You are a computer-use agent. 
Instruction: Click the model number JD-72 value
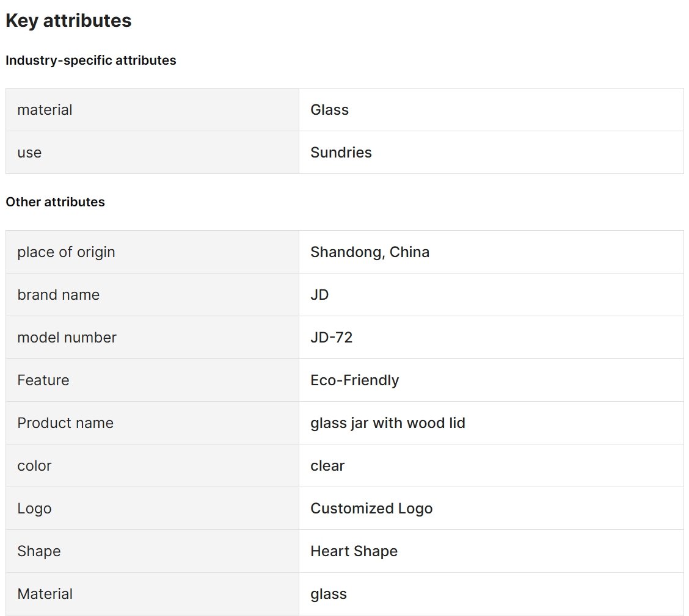332,337
